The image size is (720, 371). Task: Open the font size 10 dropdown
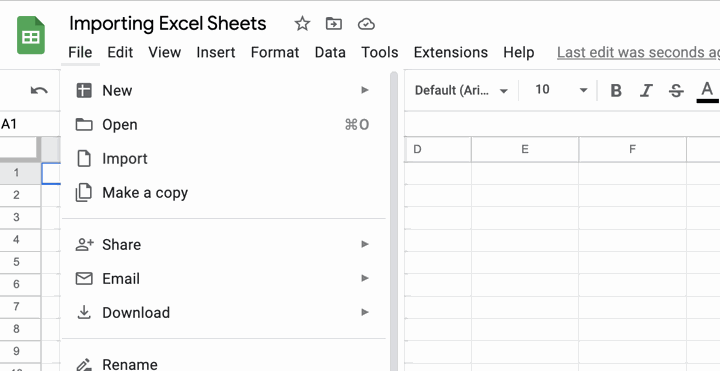pos(561,90)
